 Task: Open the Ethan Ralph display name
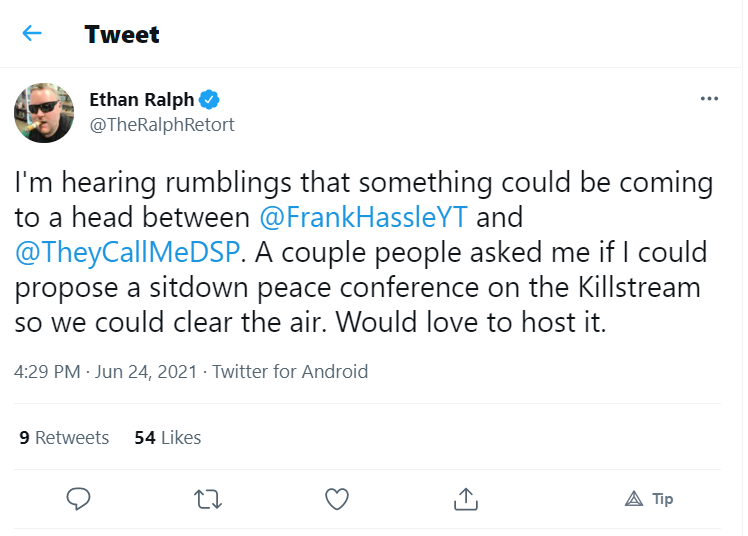pyautogui.click(x=142, y=100)
